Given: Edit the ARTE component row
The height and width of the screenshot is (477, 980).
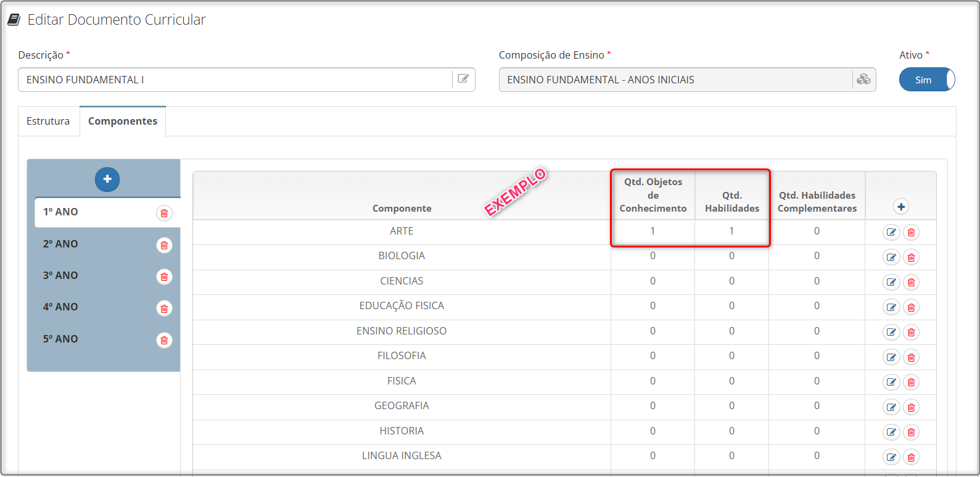Looking at the screenshot, I should point(891,233).
